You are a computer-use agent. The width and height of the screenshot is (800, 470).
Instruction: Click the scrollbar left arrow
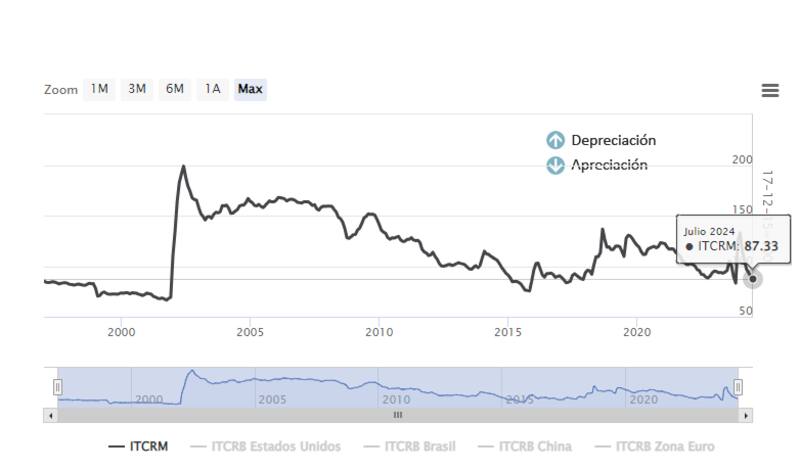point(49,415)
